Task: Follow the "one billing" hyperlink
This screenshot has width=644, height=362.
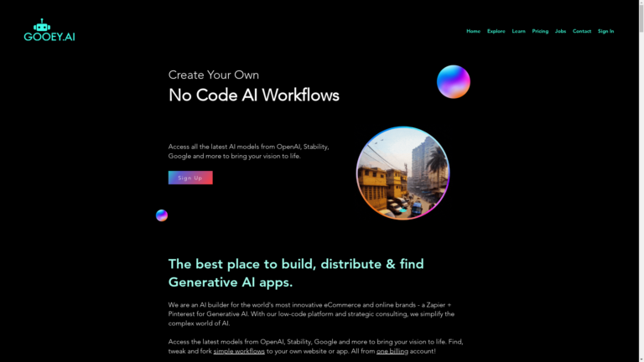Action: click(x=392, y=351)
